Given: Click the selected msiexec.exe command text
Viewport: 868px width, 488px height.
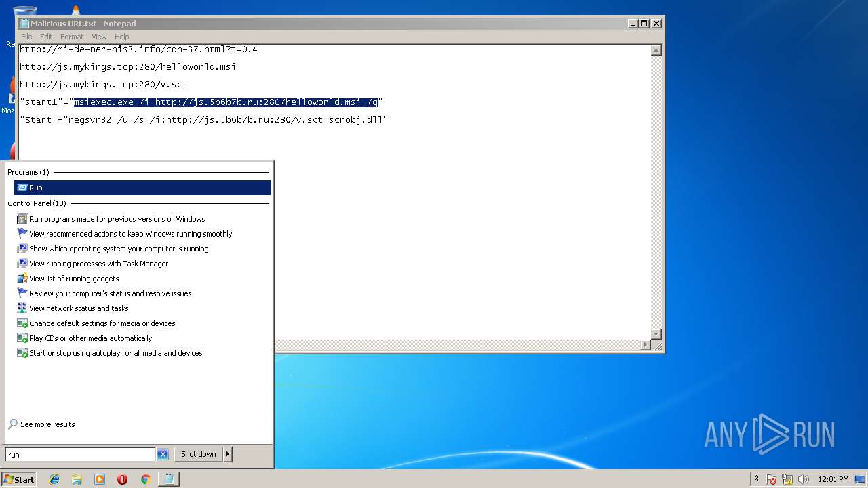Looking at the screenshot, I should point(226,102).
